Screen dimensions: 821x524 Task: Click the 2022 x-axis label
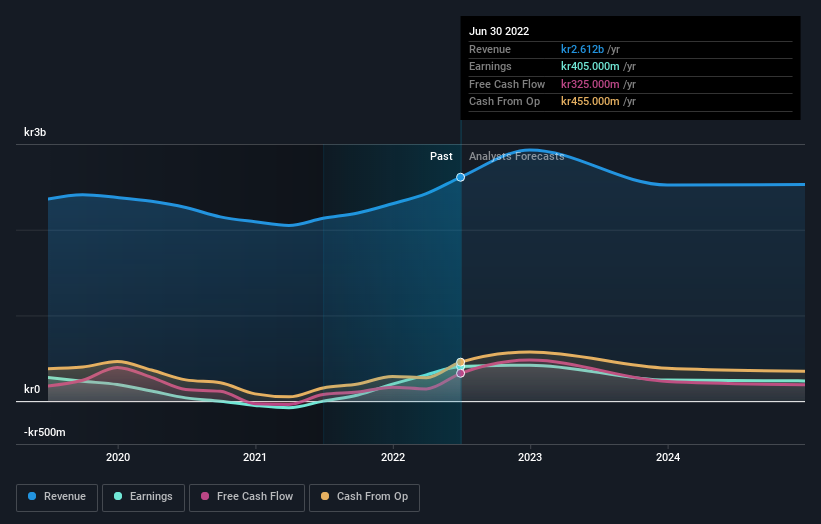tap(393, 458)
